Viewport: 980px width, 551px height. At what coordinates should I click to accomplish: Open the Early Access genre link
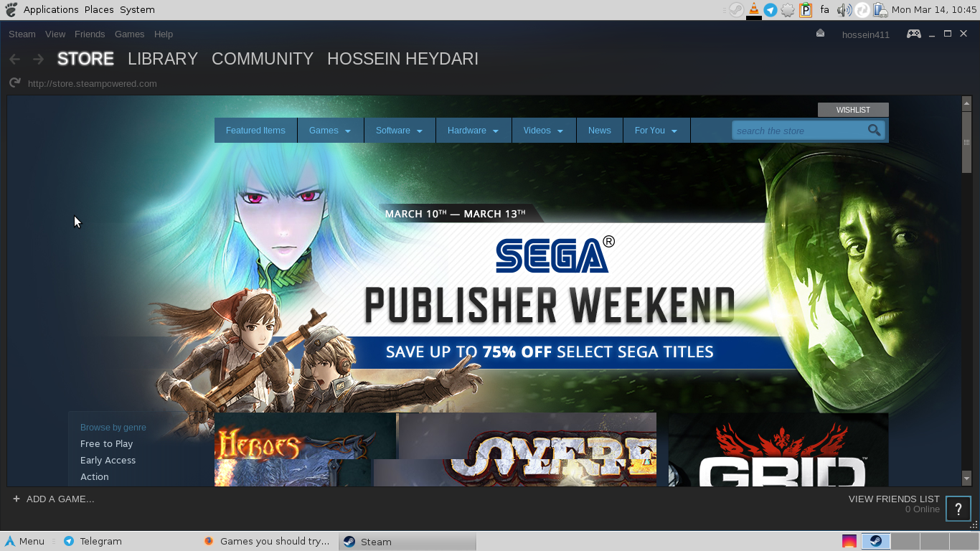click(x=108, y=460)
